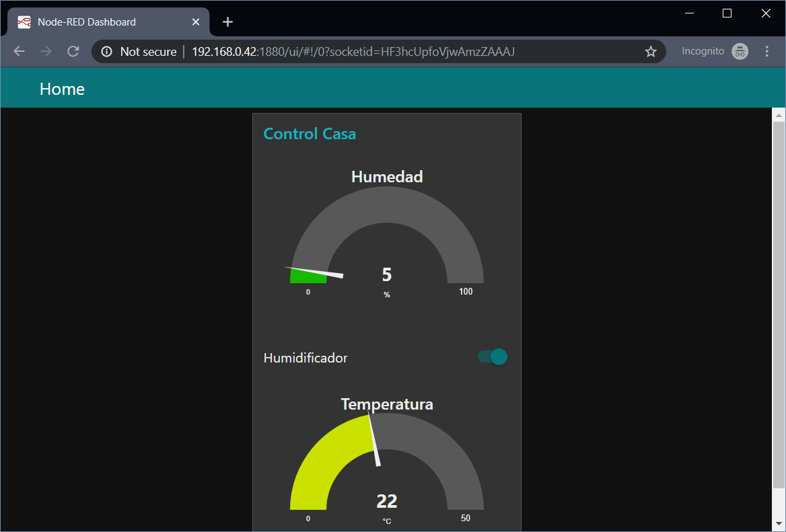Image resolution: width=786 pixels, height=532 pixels.
Task: Click the Not secure label
Action: point(148,52)
